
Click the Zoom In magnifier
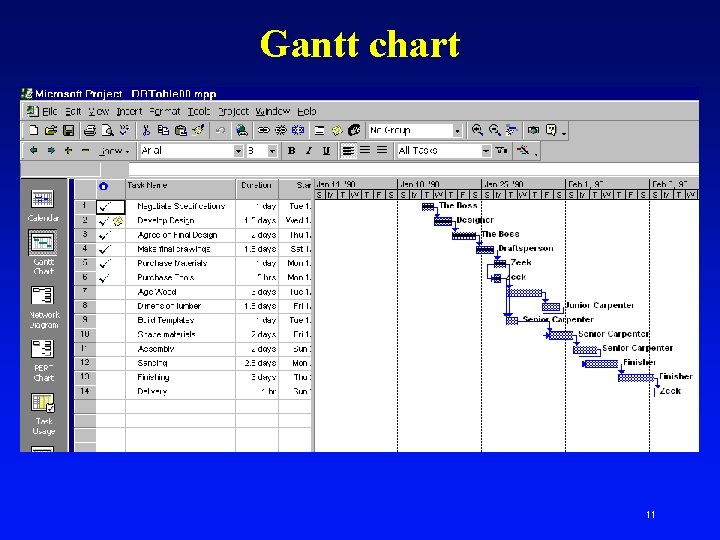[478, 130]
